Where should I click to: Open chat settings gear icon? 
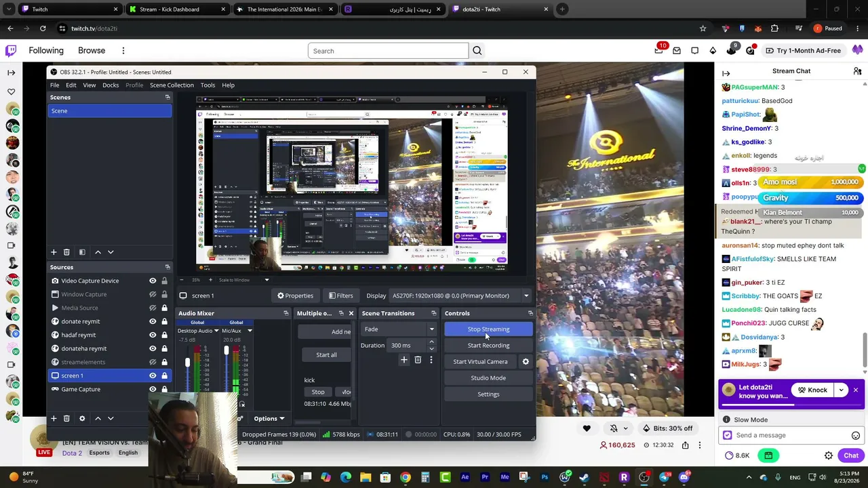click(829, 456)
